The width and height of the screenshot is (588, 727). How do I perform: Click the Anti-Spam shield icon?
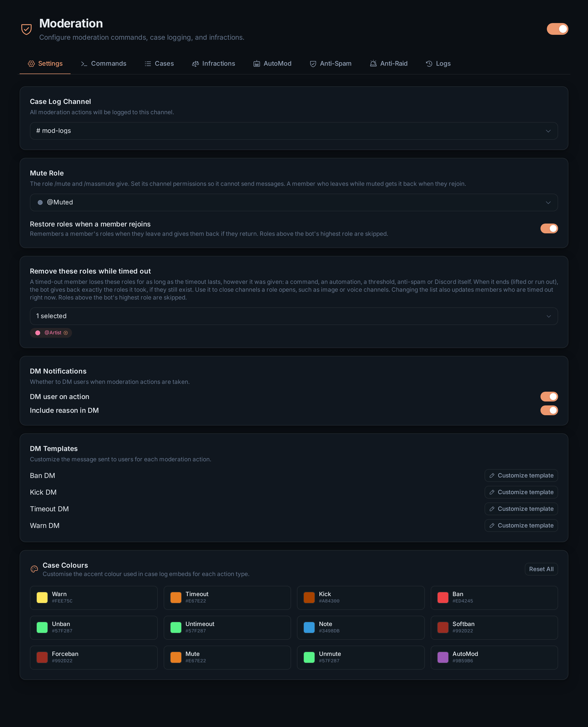(x=313, y=64)
